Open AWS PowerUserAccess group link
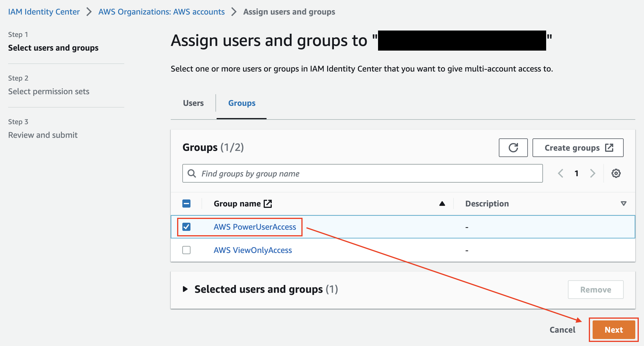Viewport: 644px width, 346px height. pyautogui.click(x=255, y=227)
